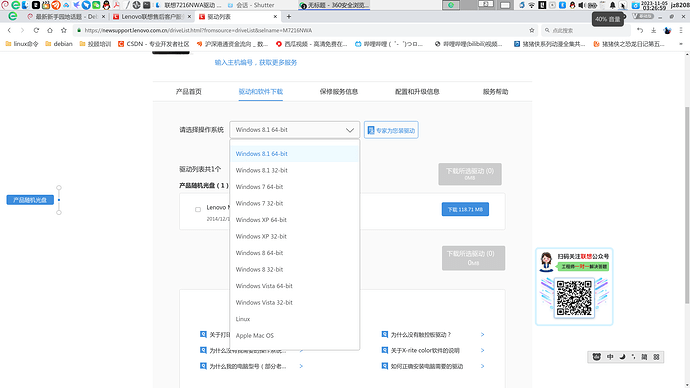Pick Windows XP 64-bit option
Viewport: 690px width, 388px height.
click(x=294, y=220)
